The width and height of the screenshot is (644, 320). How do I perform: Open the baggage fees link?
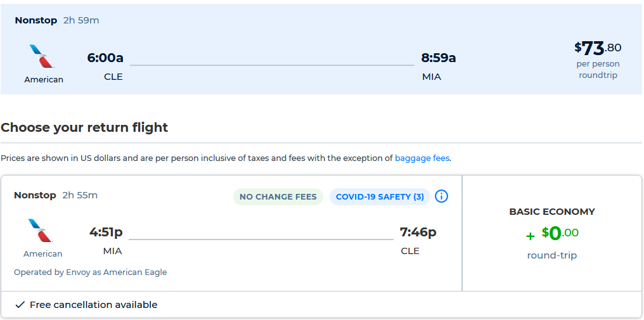pyautogui.click(x=422, y=158)
